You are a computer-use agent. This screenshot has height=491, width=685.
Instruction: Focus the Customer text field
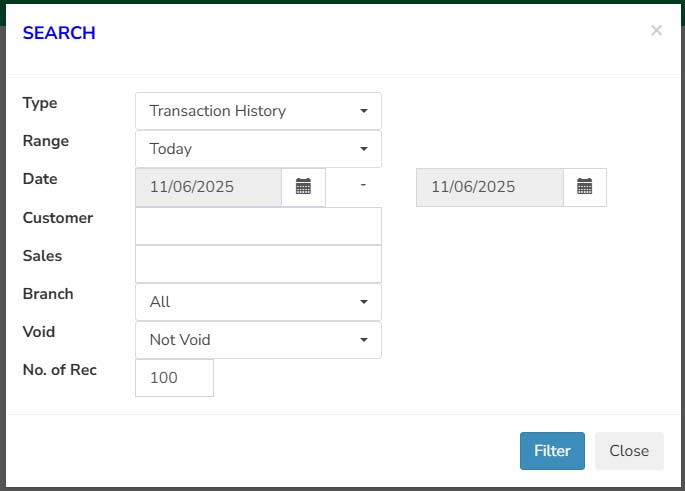(x=258, y=226)
